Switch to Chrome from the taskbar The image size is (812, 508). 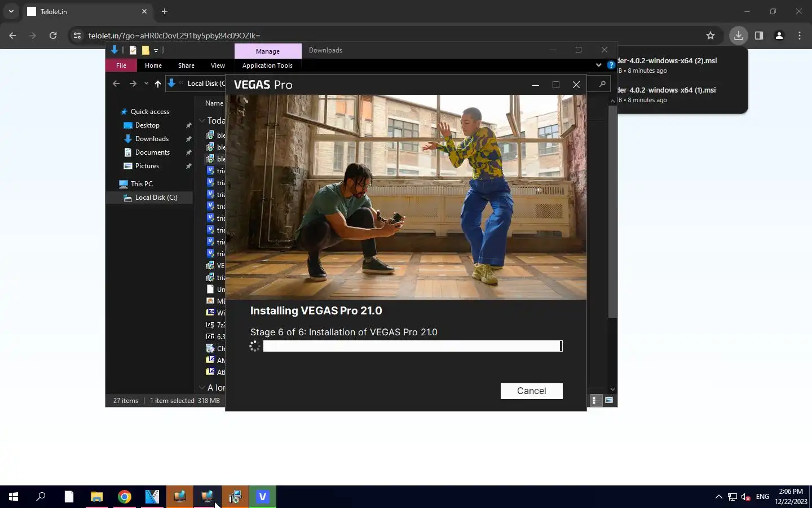[124, 497]
